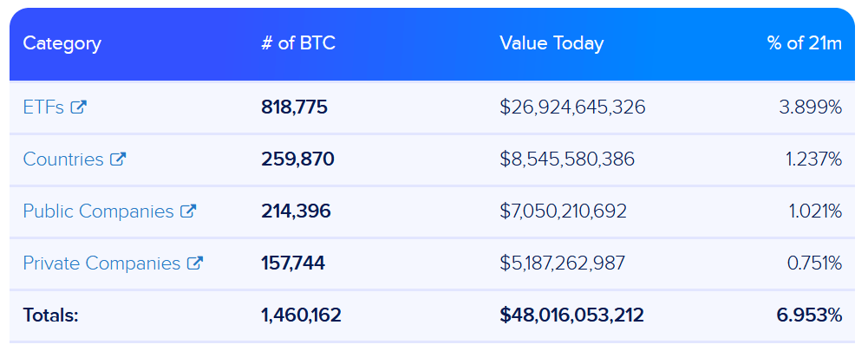Select the Private Companies BTC count 157,744
The height and width of the screenshot is (351, 868).
click(x=293, y=263)
